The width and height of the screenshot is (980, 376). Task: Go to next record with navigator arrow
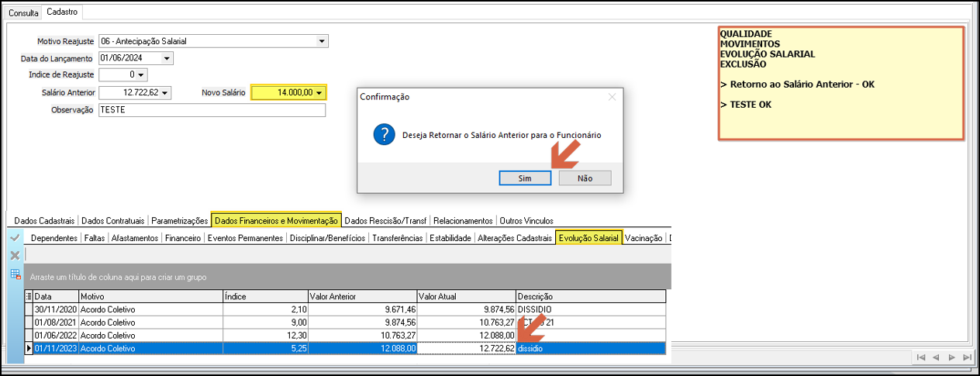pyautogui.click(x=951, y=357)
